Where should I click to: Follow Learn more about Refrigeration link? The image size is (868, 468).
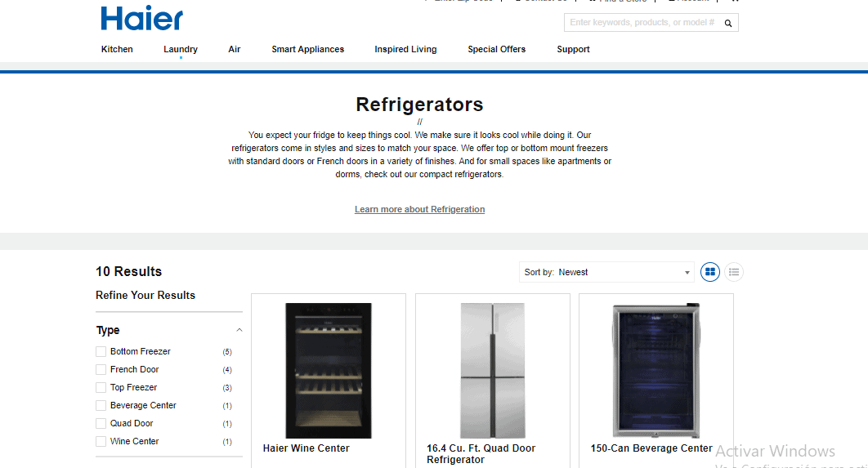tap(419, 209)
